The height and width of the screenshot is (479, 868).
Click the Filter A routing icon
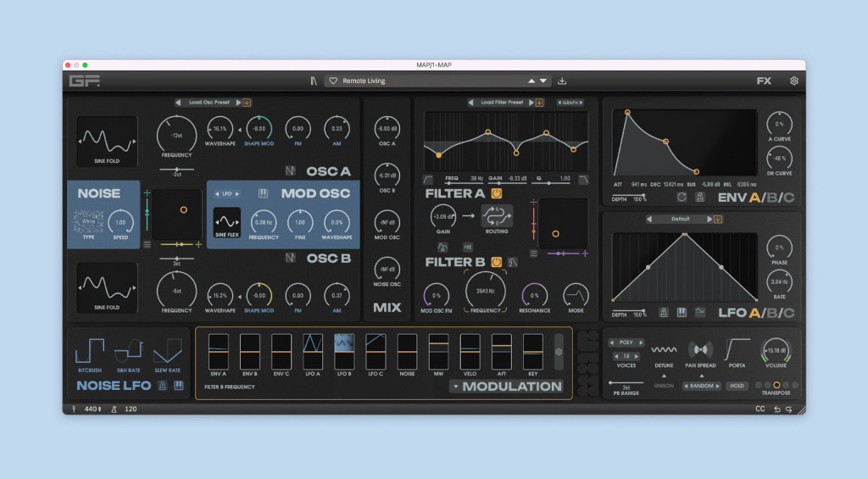[496, 215]
